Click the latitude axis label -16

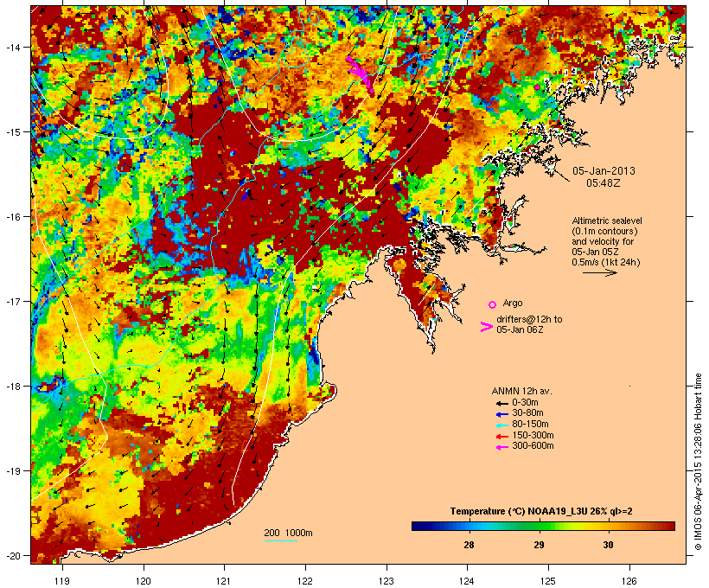coord(12,217)
